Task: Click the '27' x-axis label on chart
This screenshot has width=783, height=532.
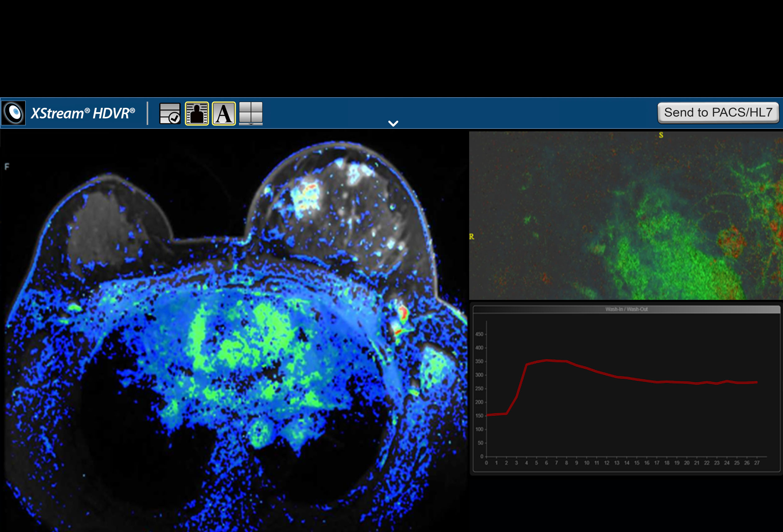Action: (757, 463)
